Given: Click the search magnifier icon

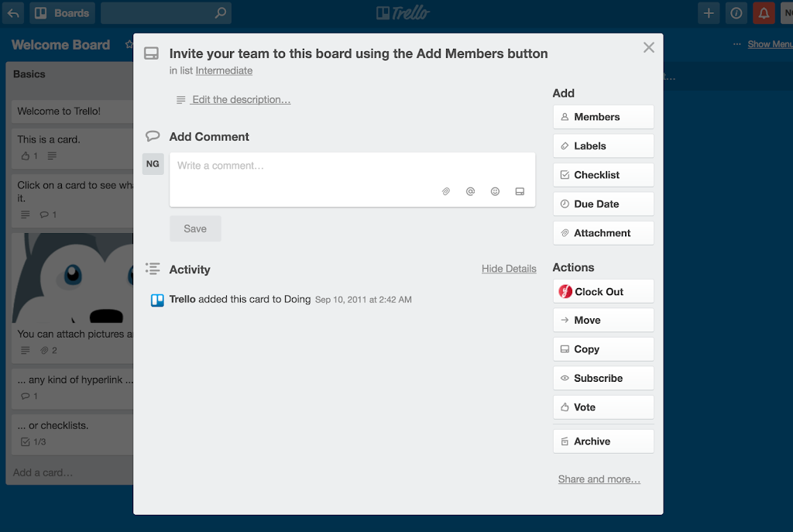Looking at the screenshot, I should coord(221,13).
